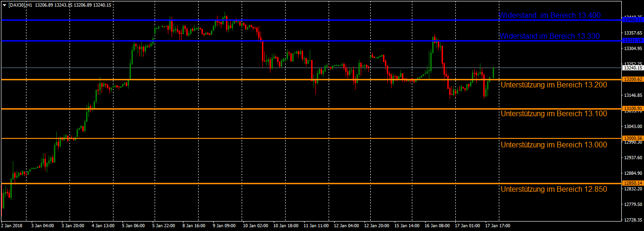Click the '5 Jan 06:00' time axis label
Viewport: 644px width, 231px height.
pyautogui.click(x=134, y=226)
